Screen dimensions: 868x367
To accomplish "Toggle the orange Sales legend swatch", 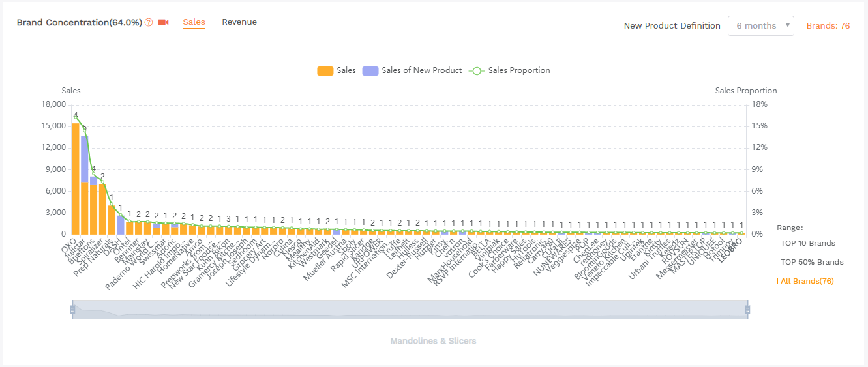I will pyautogui.click(x=325, y=70).
